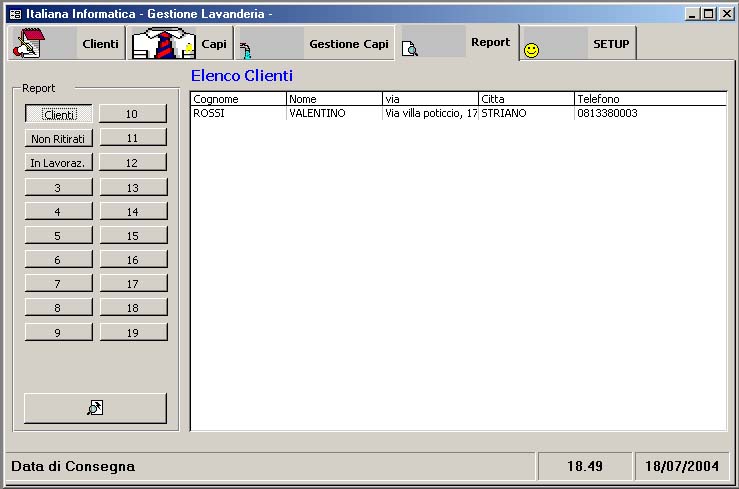
Task: Click report button 4
Action: click(58, 212)
